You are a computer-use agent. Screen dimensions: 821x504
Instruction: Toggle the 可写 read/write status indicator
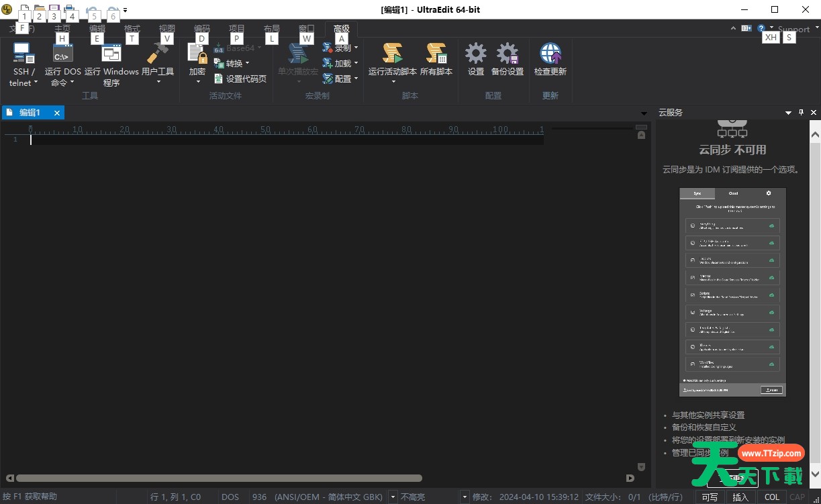pyautogui.click(x=710, y=497)
